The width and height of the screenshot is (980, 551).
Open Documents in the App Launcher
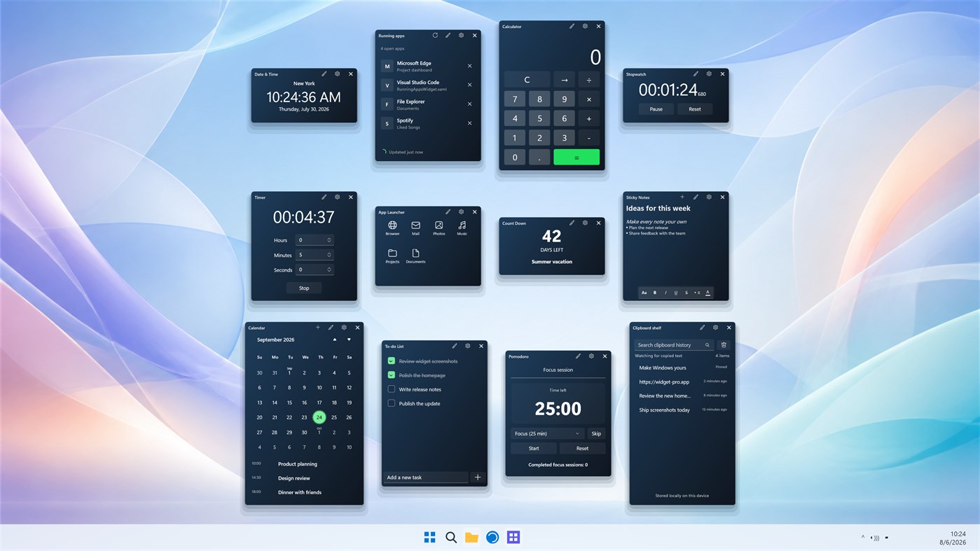coord(415,256)
